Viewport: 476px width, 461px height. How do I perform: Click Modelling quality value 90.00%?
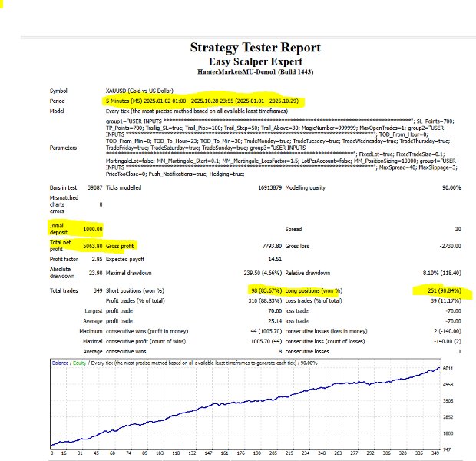451,187
